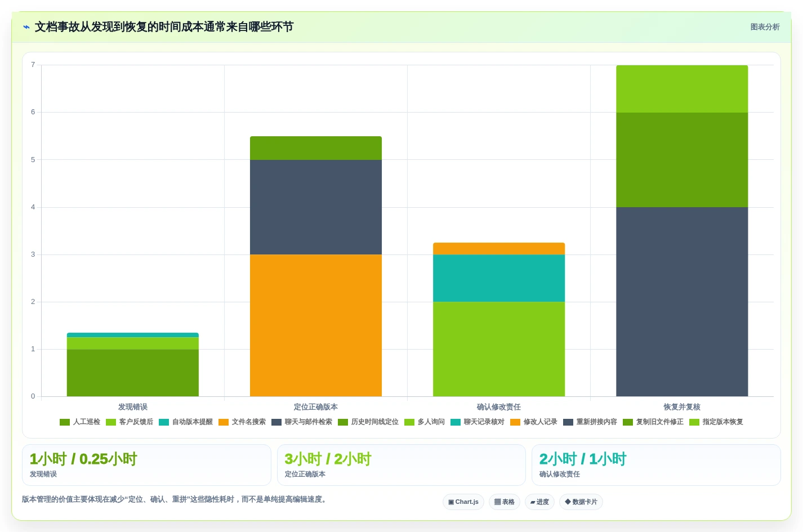Toggle the 聊天记录核对 legend item
Screen dimensions: 803x532
click(x=478, y=422)
